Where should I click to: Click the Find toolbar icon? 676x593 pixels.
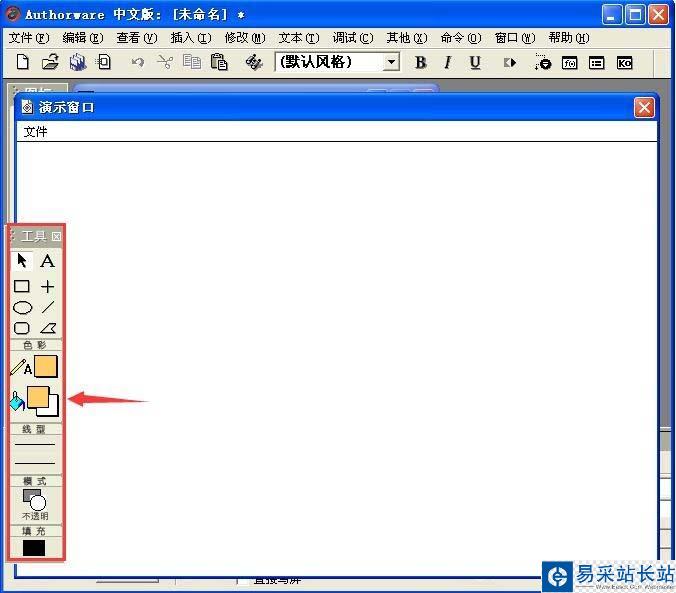click(x=254, y=63)
